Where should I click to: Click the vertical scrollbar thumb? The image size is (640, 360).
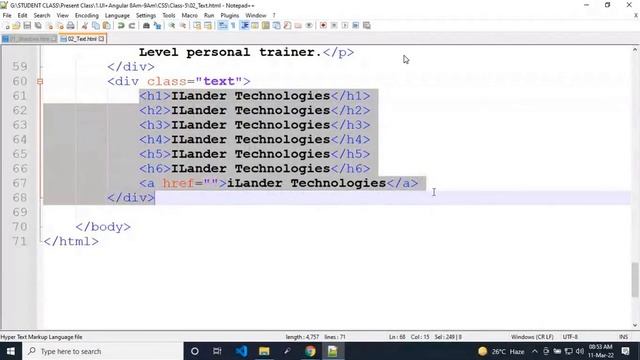coord(635,280)
